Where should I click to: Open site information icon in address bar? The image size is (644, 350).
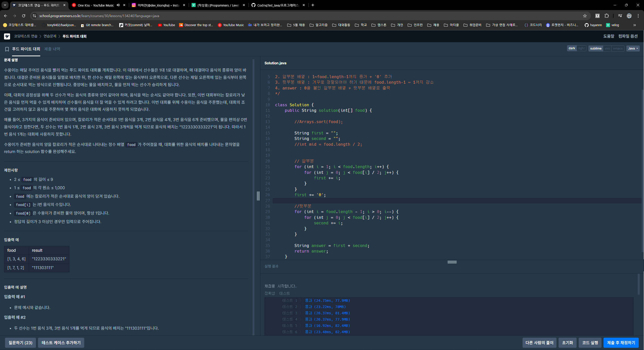tap(34, 16)
